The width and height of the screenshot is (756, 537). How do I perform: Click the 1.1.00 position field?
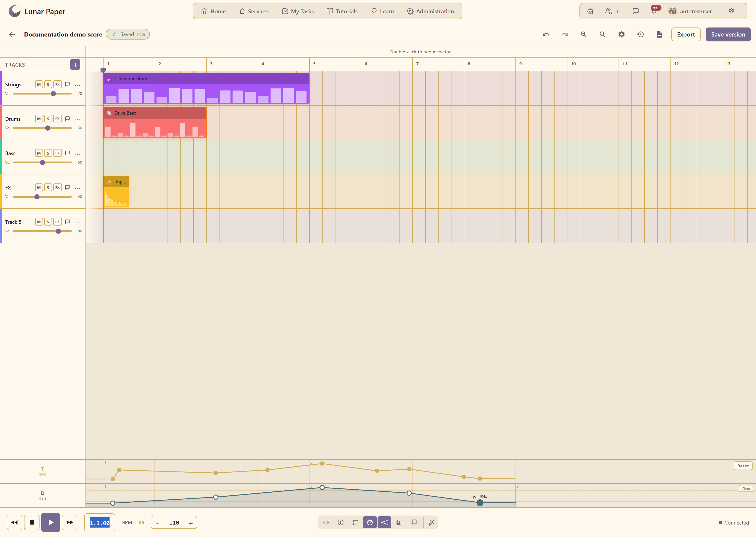click(99, 522)
